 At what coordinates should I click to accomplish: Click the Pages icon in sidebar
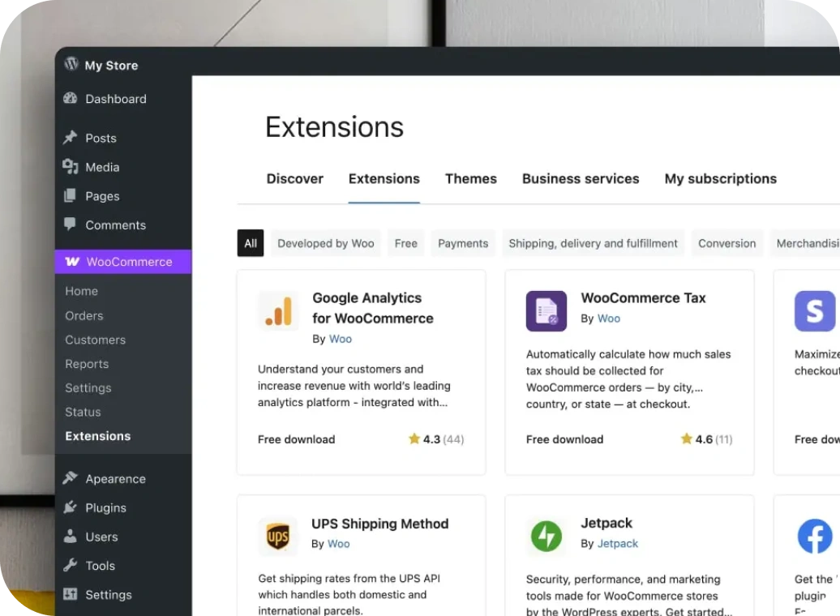[71, 195]
